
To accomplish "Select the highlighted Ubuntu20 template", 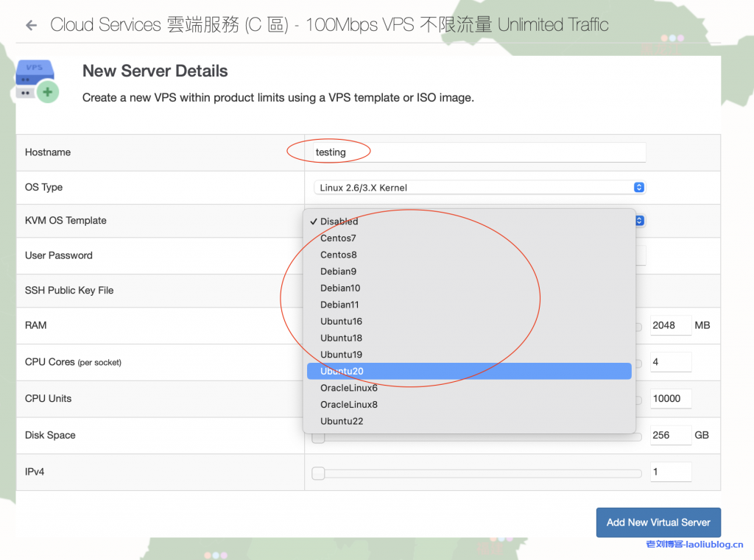I will [x=341, y=371].
